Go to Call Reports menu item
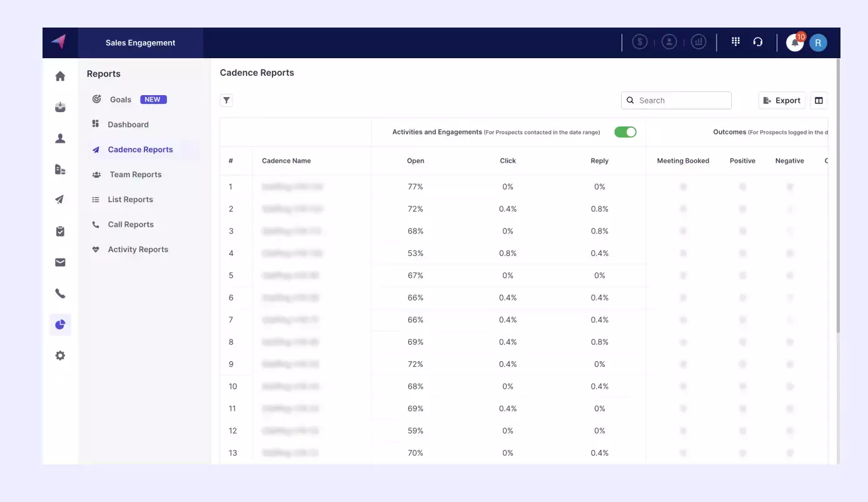The height and width of the screenshot is (502, 868). pyautogui.click(x=130, y=225)
